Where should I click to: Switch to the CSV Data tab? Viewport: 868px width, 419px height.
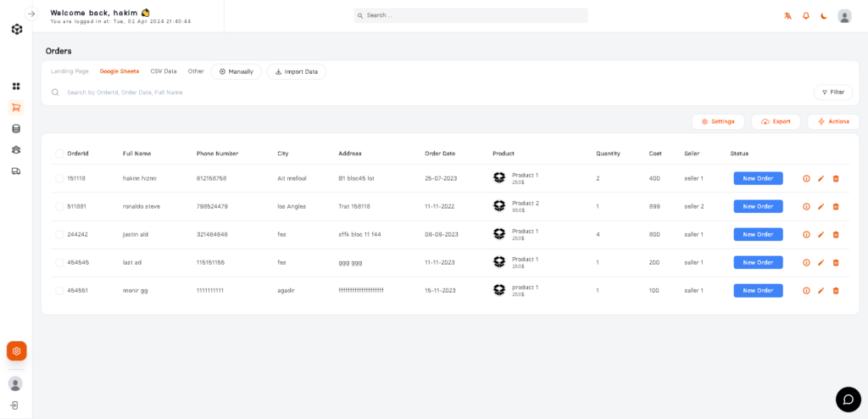pyautogui.click(x=164, y=71)
